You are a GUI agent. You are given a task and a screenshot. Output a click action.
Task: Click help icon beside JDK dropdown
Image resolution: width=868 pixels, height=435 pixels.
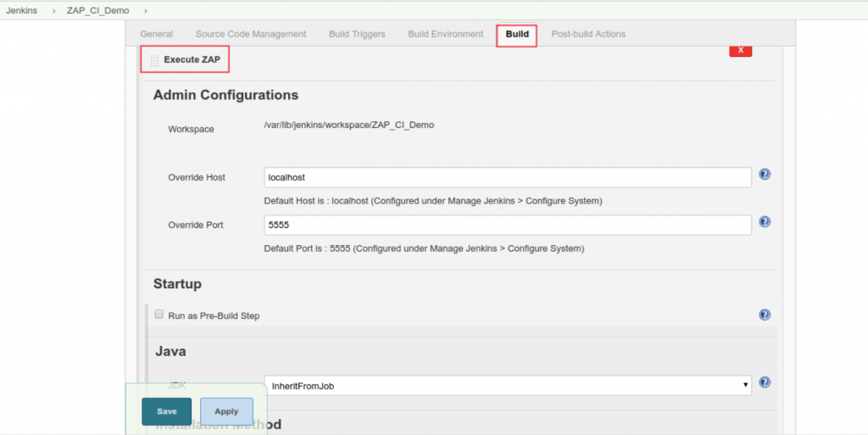click(765, 382)
